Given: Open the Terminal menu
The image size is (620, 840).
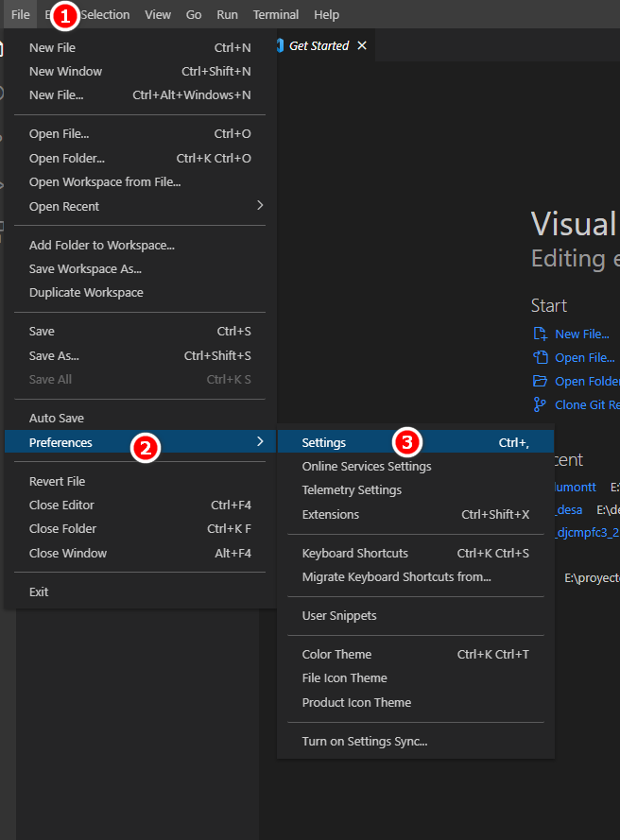Looking at the screenshot, I should [x=275, y=14].
